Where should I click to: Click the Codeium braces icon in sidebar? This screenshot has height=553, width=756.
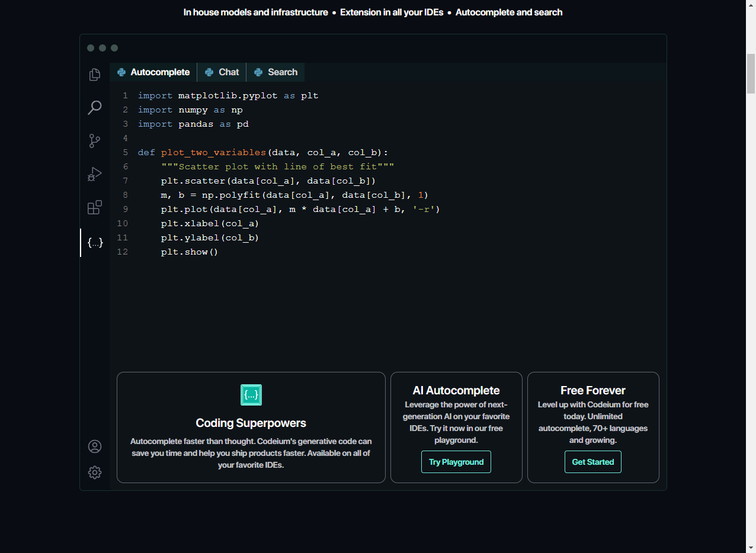click(95, 243)
